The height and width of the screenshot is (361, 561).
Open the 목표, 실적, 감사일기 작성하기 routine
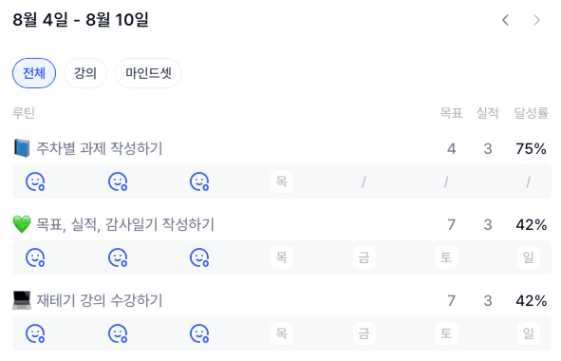pos(125,225)
